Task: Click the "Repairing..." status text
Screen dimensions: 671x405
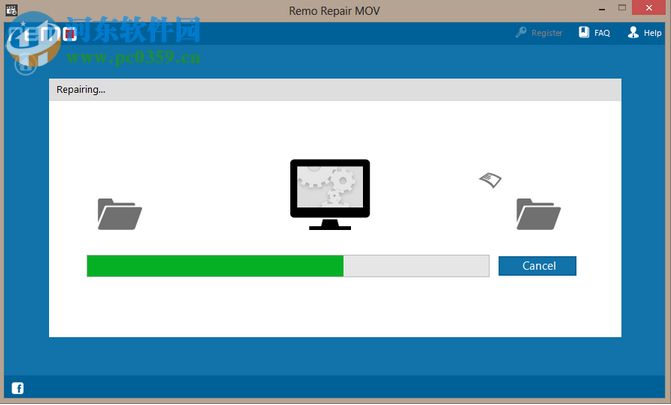Action: pos(80,89)
